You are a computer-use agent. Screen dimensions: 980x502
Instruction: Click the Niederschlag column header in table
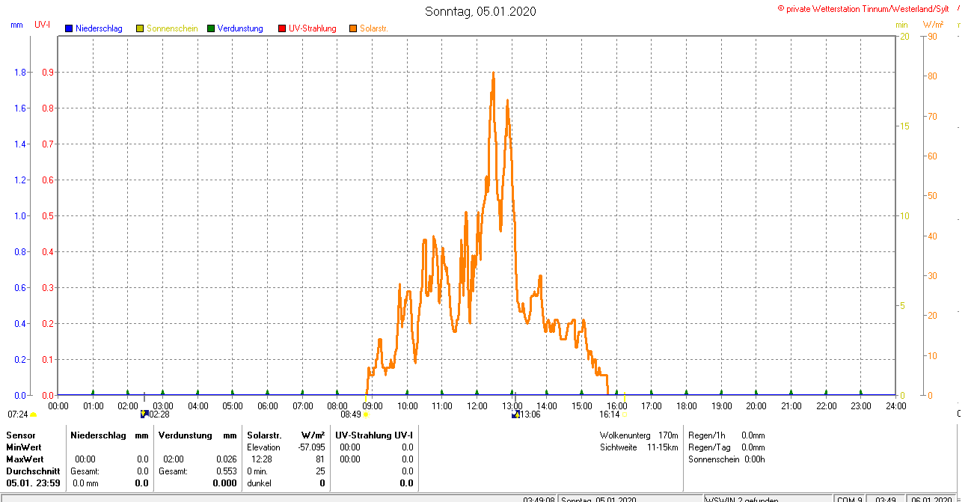point(97,435)
